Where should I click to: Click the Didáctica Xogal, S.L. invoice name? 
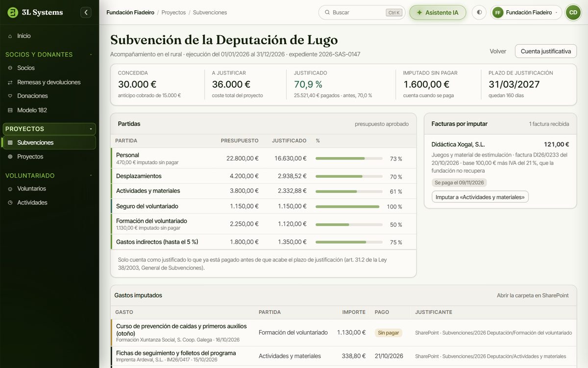(458, 145)
